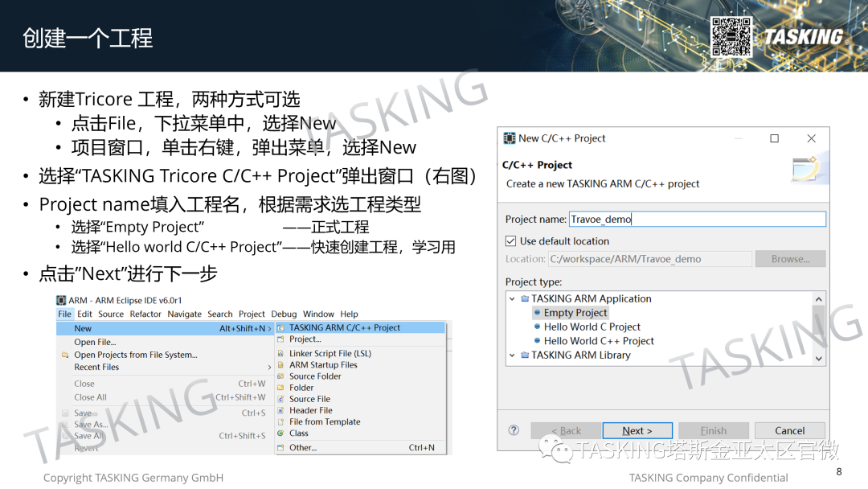This screenshot has width=868, height=489.
Task: Open the Navigate menu
Action: 184,314
